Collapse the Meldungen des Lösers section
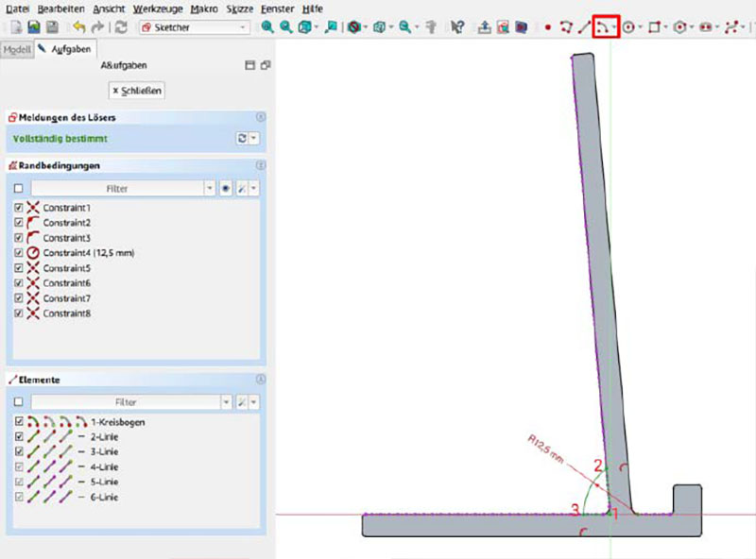756x559 pixels. (x=260, y=117)
